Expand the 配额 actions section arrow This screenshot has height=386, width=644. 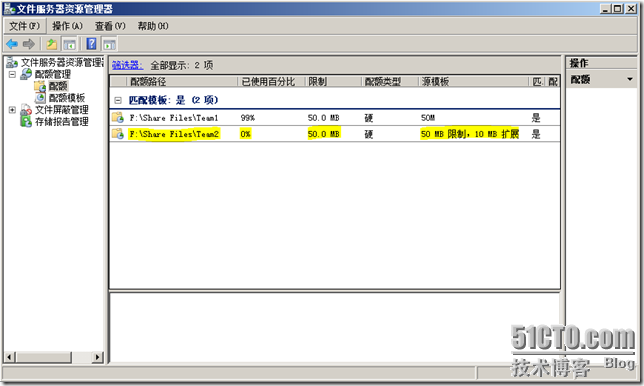[x=630, y=79]
